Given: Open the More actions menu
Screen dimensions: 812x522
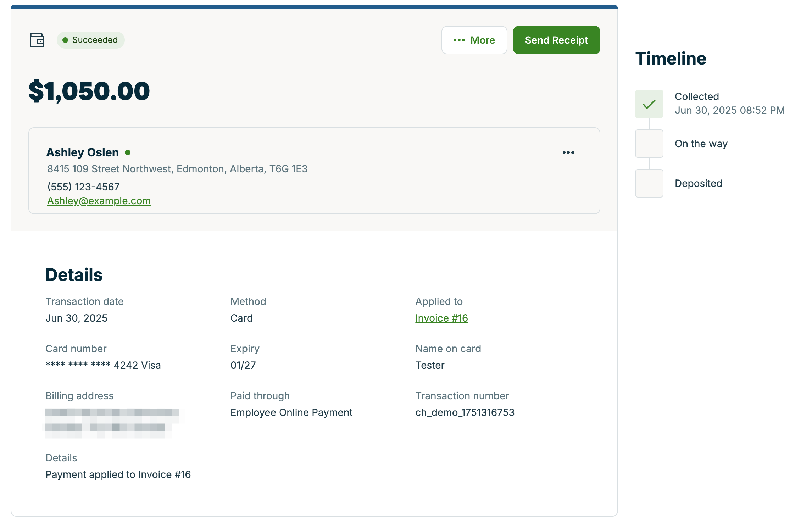Looking at the screenshot, I should tap(474, 40).
